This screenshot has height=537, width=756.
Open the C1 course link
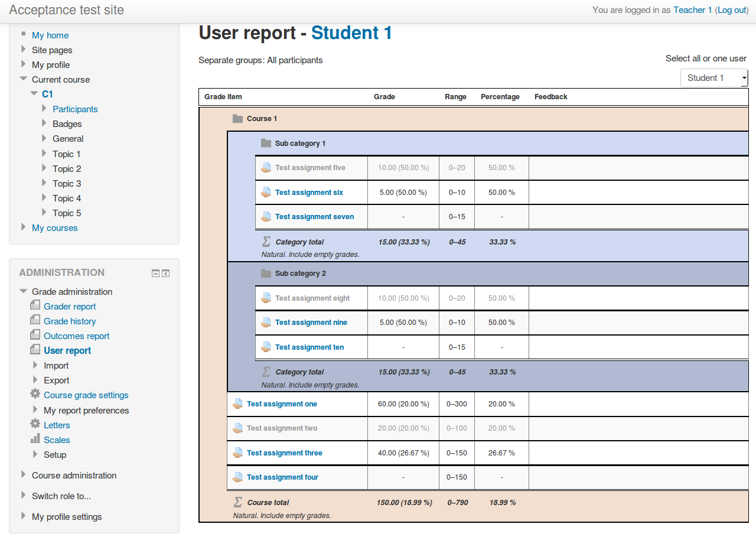pyautogui.click(x=47, y=94)
